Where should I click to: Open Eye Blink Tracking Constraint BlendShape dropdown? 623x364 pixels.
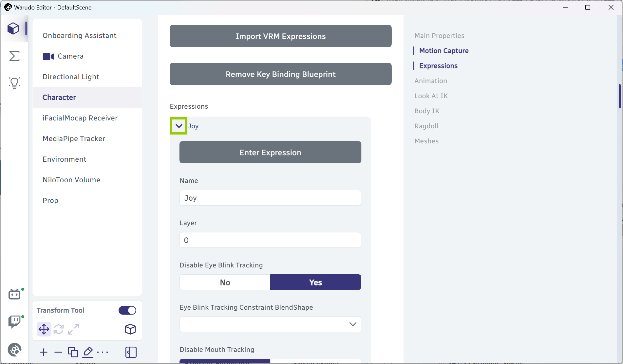270,324
